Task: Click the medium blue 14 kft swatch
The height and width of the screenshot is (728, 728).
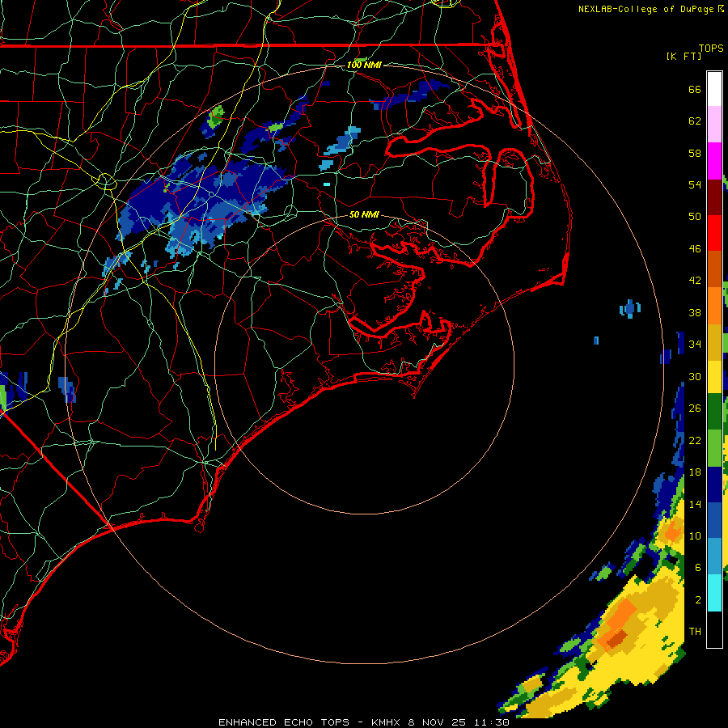Action: tap(714, 520)
